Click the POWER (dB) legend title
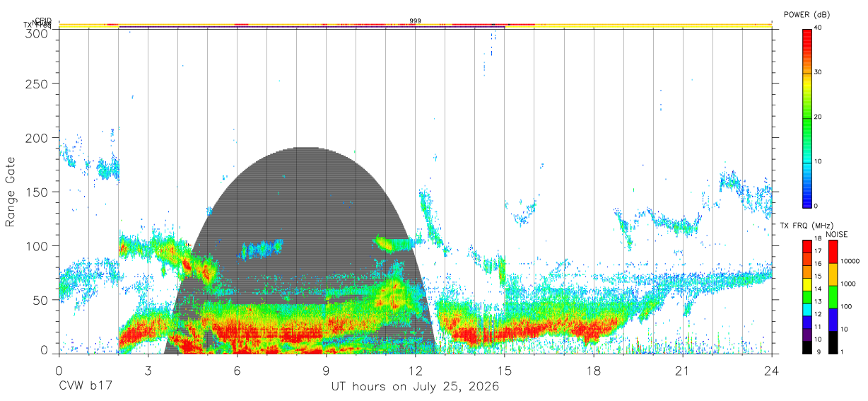This screenshot has height=401, width=868. point(807,15)
